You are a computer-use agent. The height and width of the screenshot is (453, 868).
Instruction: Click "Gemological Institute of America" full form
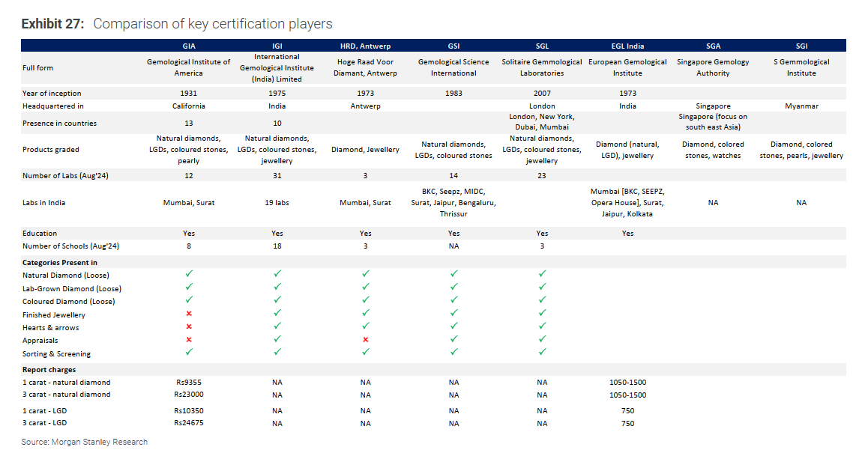tap(189, 67)
